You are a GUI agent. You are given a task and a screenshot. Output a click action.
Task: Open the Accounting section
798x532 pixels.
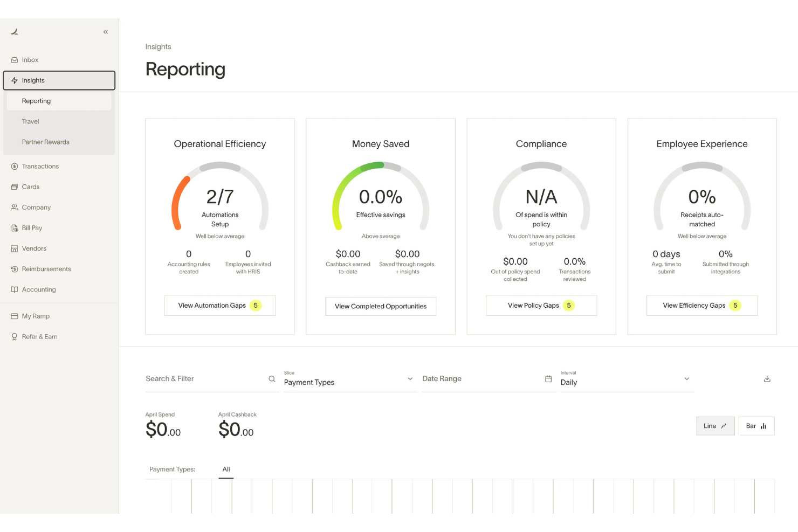pyautogui.click(x=38, y=289)
